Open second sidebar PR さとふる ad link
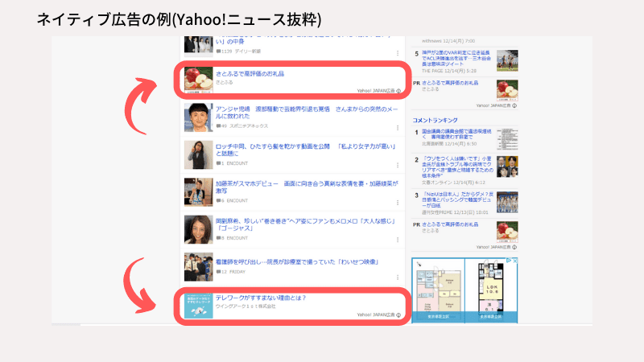The height and width of the screenshot is (362, 644). (x=450, y=224)
